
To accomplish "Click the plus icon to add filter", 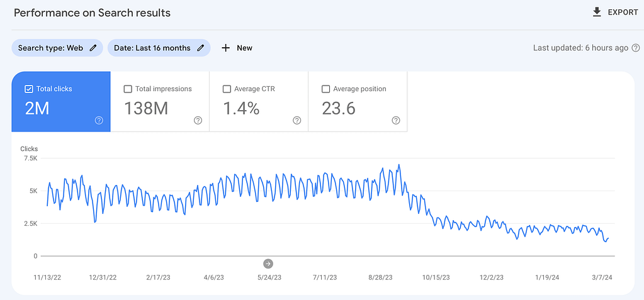I will [225, 48].
